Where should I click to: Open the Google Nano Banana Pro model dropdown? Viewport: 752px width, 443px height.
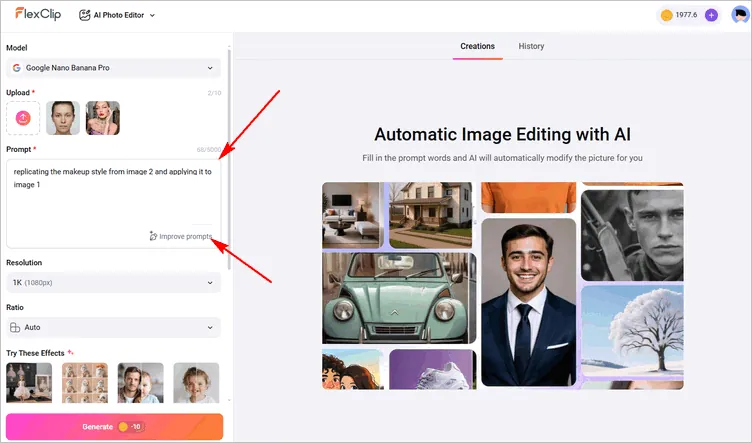tap(113, 68)
